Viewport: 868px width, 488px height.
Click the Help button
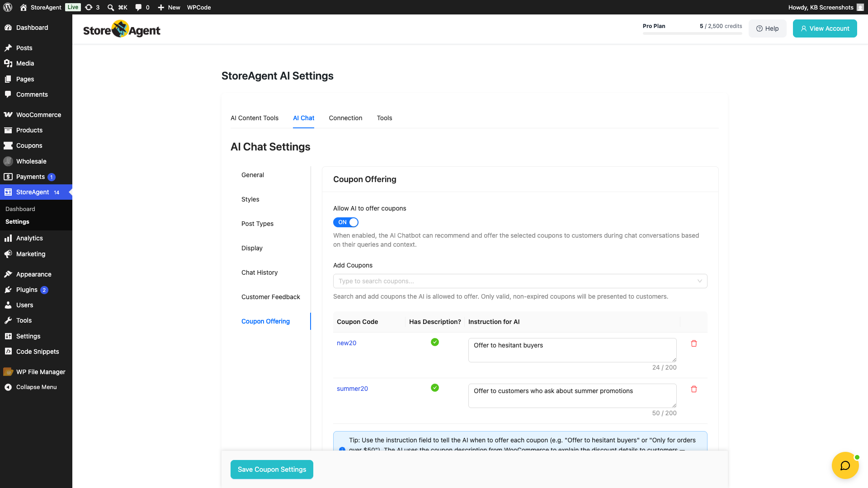(767, 28)
